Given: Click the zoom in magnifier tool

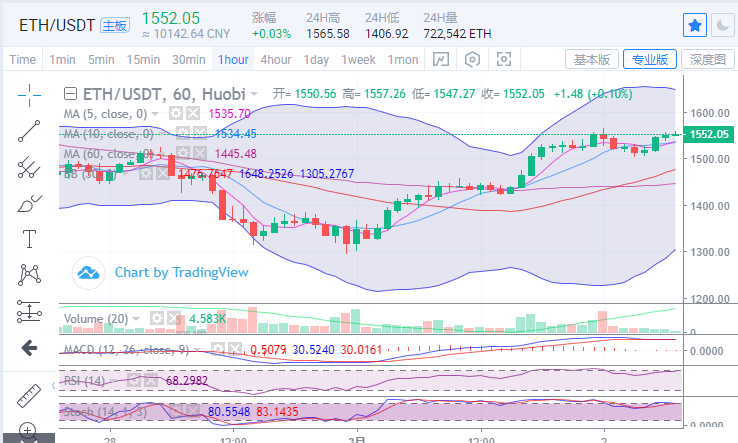Looking at the screenshot, I should pos(28,431).
